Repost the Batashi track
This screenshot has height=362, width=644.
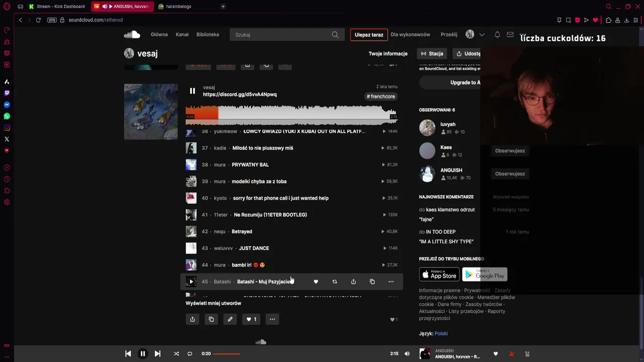(x=335, y=282)
